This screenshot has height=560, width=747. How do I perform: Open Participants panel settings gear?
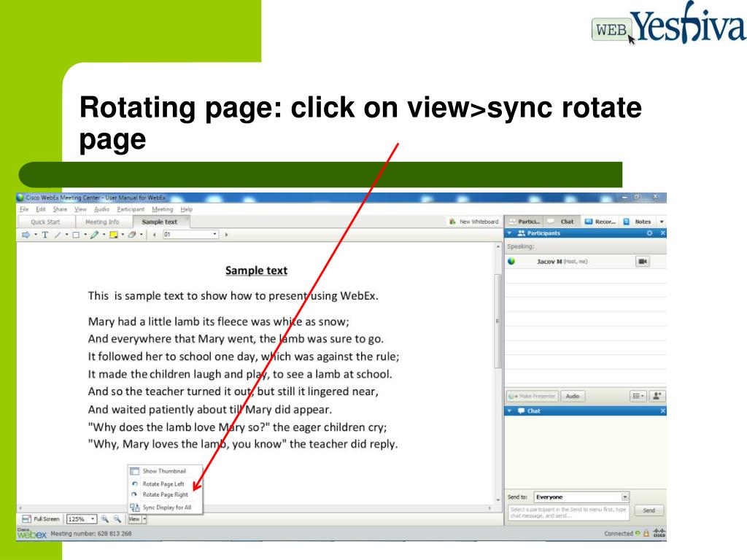point(649,233)
